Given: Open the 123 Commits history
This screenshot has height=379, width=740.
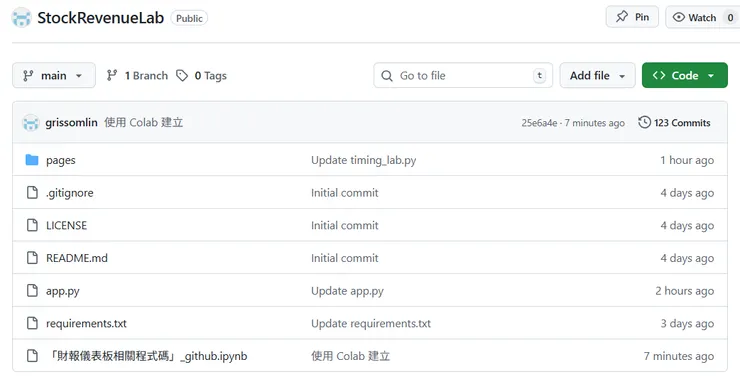Looking at the screenshot, I should 674,123.
